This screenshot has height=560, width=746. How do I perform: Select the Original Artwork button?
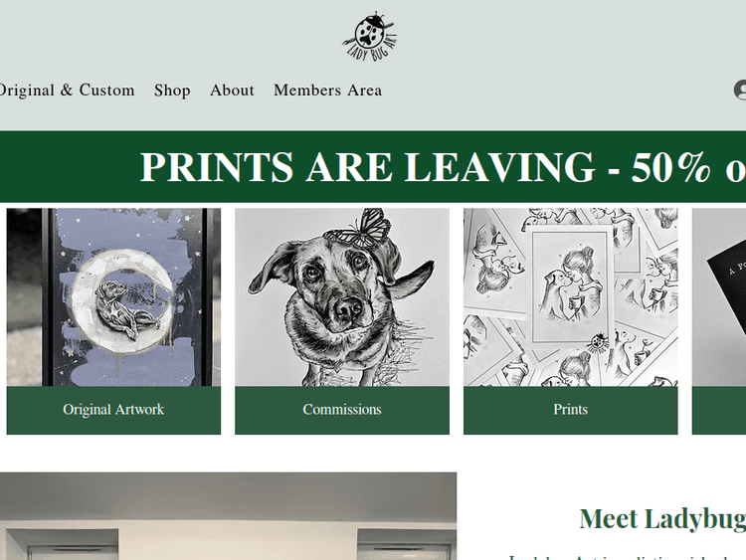click(x=113, y=410)
